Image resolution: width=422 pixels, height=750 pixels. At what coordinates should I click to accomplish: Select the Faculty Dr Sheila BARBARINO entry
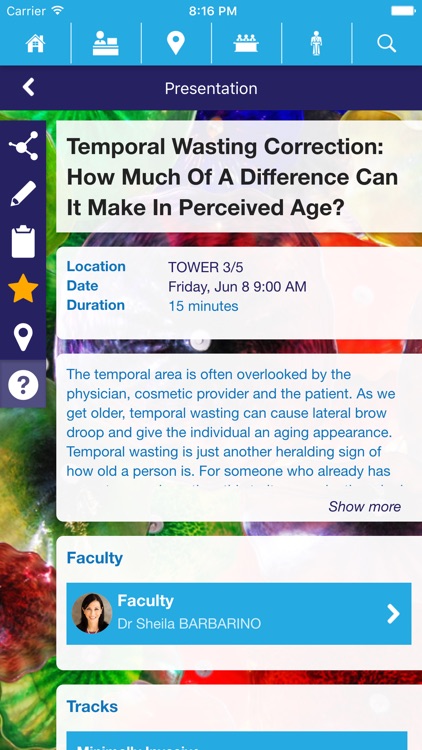point(239,614)
